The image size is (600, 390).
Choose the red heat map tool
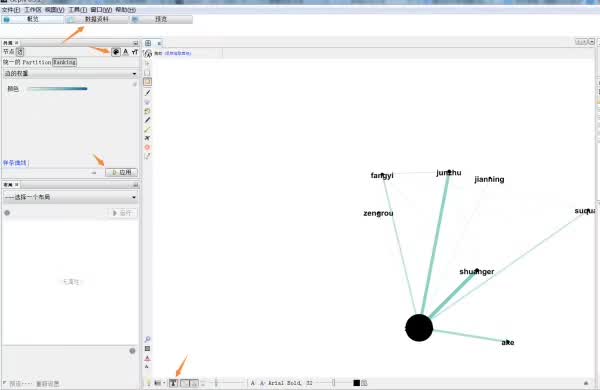tap(147, 147)
